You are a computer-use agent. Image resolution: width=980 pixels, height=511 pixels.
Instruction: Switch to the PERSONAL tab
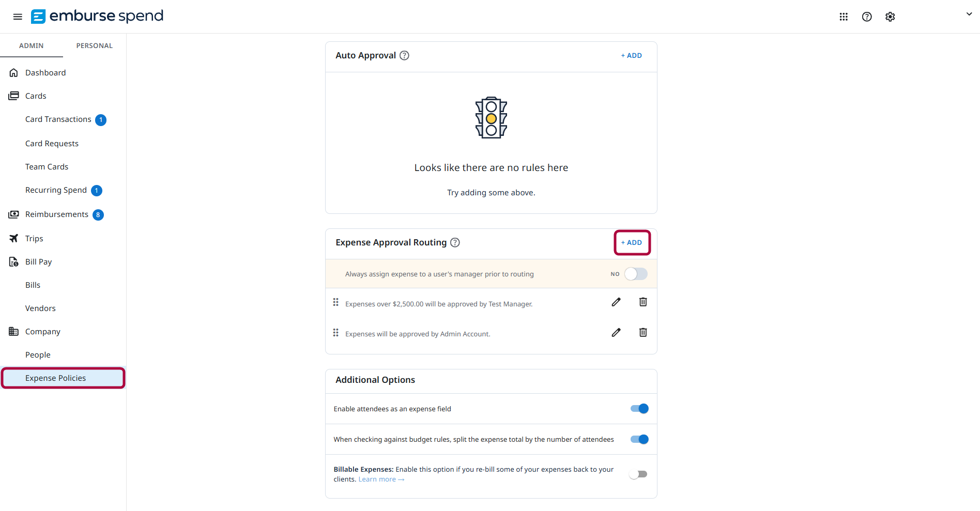tap(95, 45)
